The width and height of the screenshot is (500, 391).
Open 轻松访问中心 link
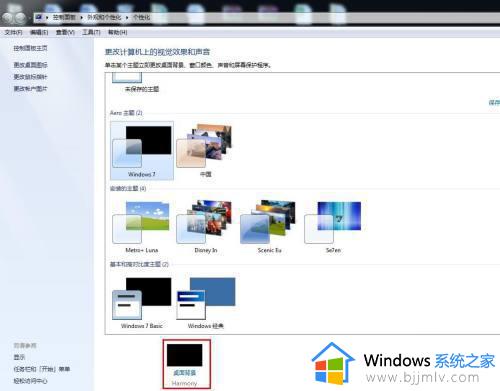(x=30, y=381)
